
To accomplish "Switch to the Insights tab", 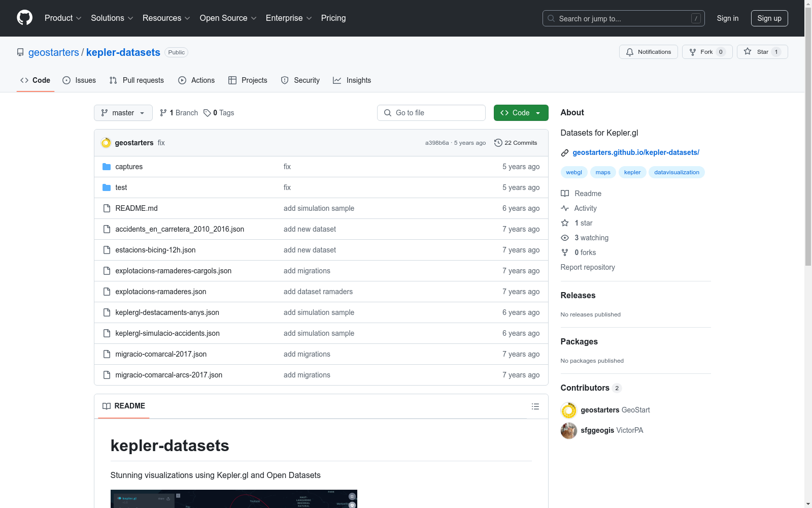I will (x=352, y=80).
